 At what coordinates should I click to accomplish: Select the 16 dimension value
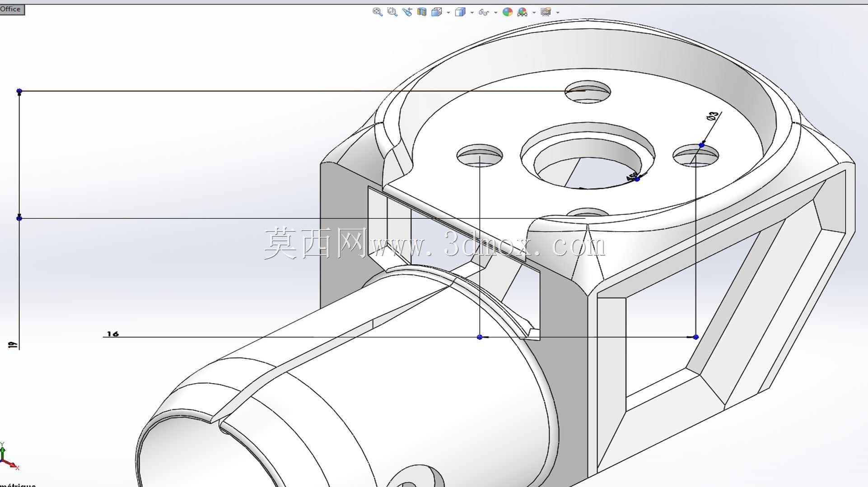point(112,334)
